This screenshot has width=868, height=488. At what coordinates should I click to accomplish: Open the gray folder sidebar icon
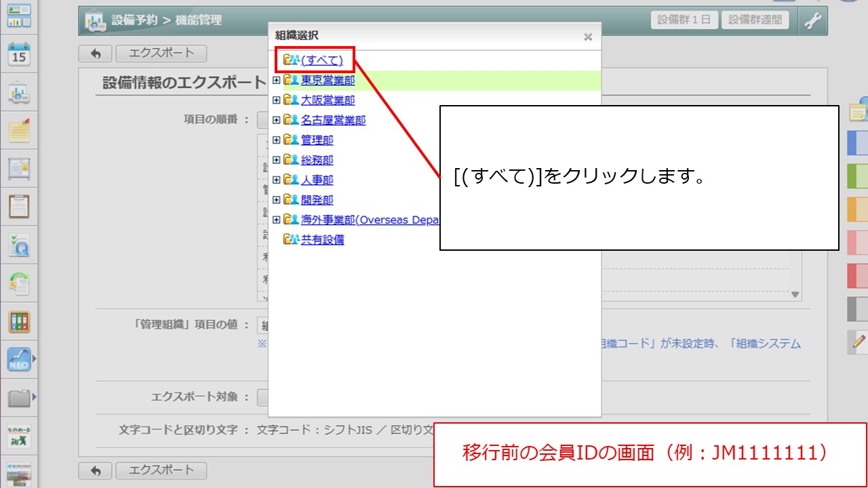[x=19, y=397]
